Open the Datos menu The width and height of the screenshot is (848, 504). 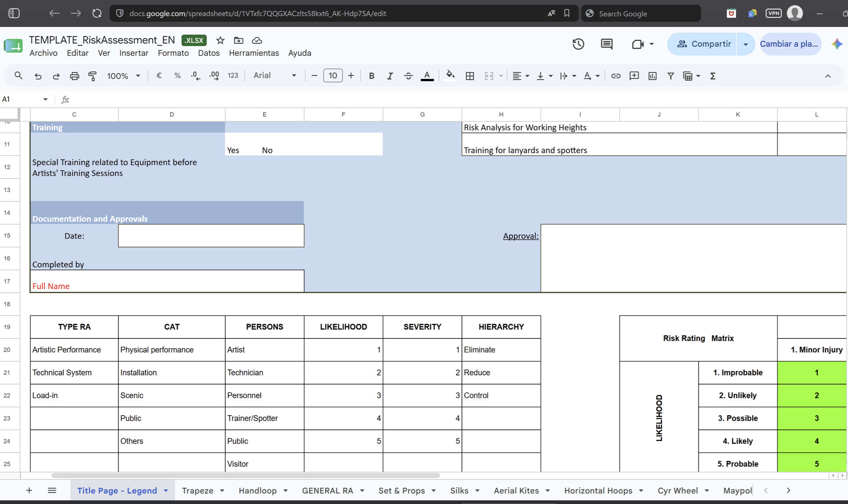pos(209,53)
